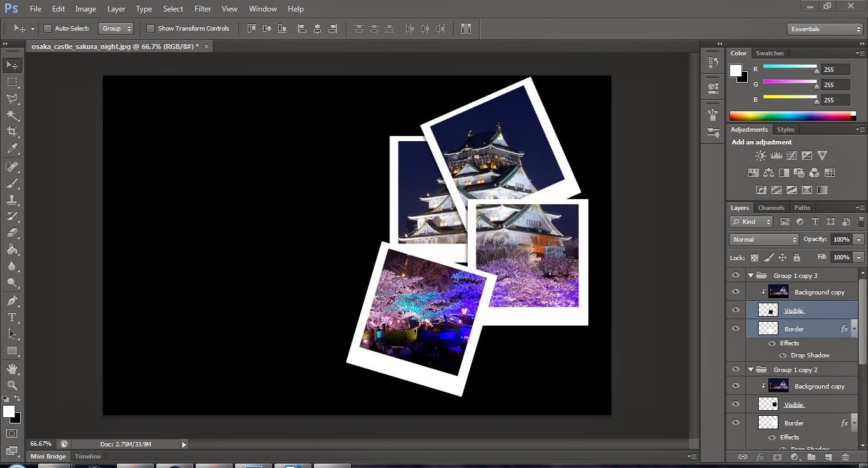This screenshot has height=468, width=868.
Task: Add a Color Balance adjustment
Action: click(768, 172)
